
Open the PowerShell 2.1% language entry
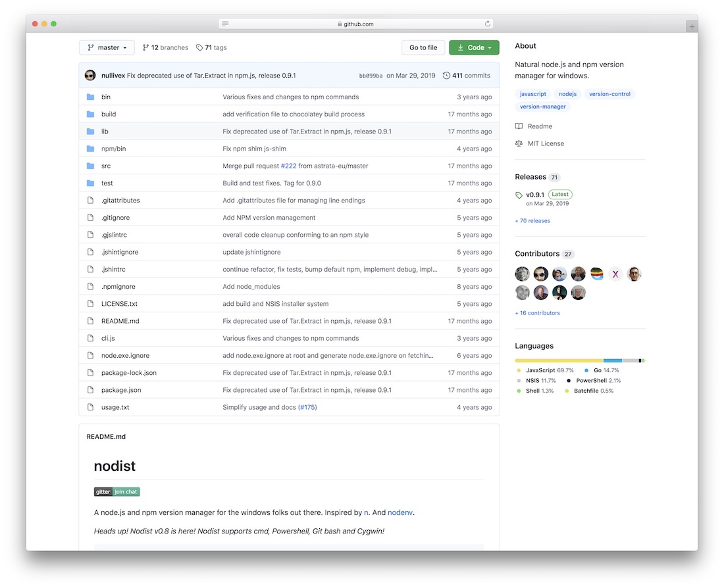click(594, 381)
